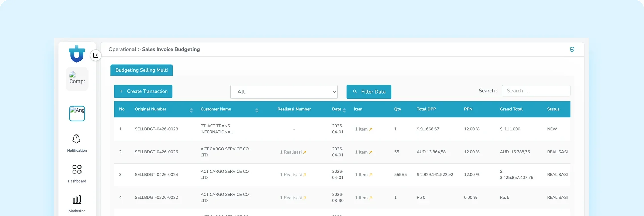This screenshot has height=216, width=644.
Task: Click Grand Total value $. 111.000
Action: point(510,129)
